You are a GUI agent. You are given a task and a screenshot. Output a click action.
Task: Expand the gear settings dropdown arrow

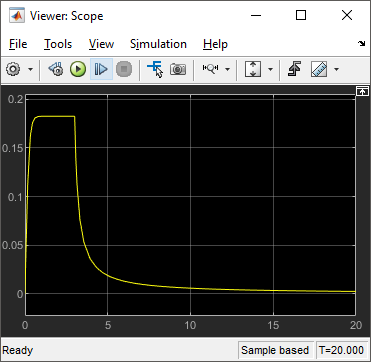[x=30, y=70]
